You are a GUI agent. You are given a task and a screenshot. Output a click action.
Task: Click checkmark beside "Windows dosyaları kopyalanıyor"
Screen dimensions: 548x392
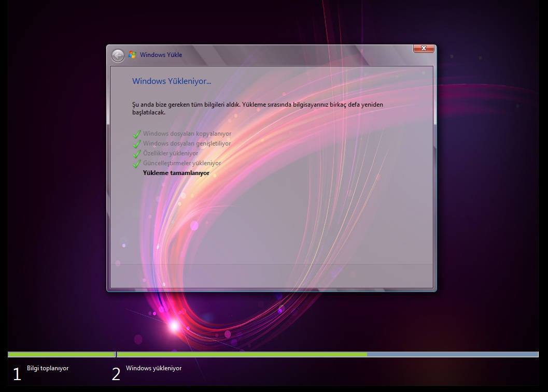coord(137,134)
